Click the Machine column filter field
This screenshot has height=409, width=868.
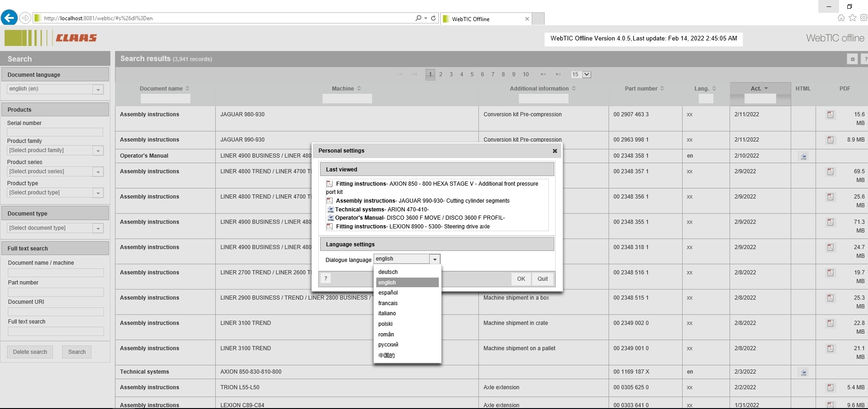tap(347, 98)
